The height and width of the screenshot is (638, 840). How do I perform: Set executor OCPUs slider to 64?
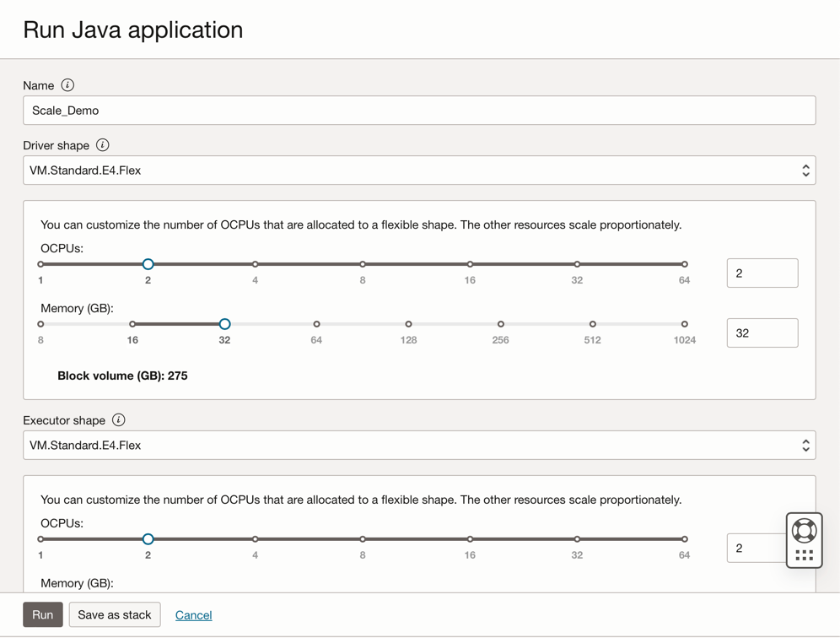685,538
